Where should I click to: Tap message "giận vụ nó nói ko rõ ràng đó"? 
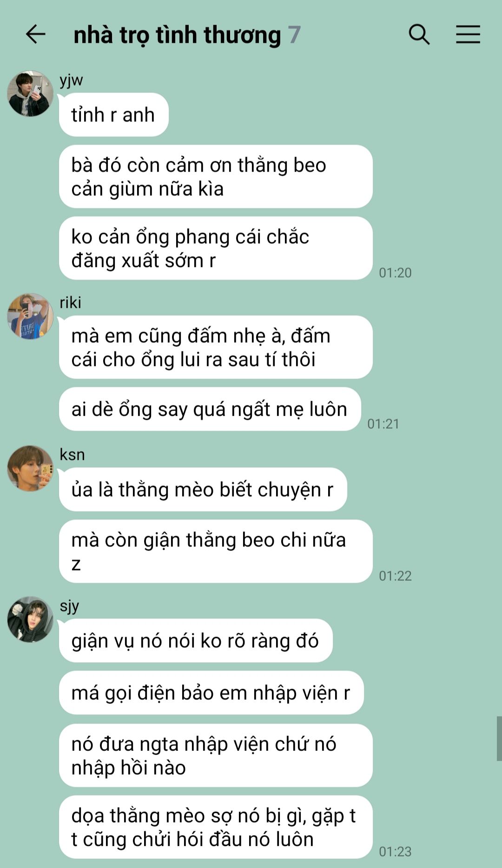pos(196,641)
